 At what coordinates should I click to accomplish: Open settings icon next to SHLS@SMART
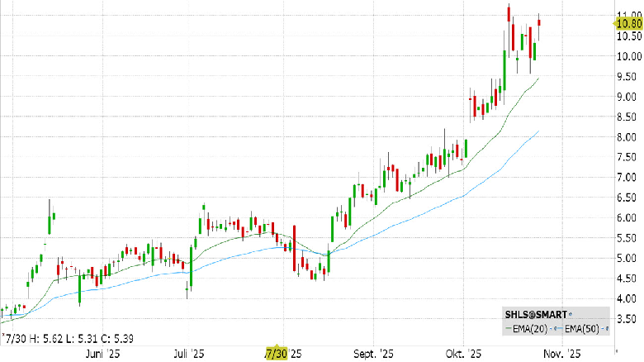point(571,314)
